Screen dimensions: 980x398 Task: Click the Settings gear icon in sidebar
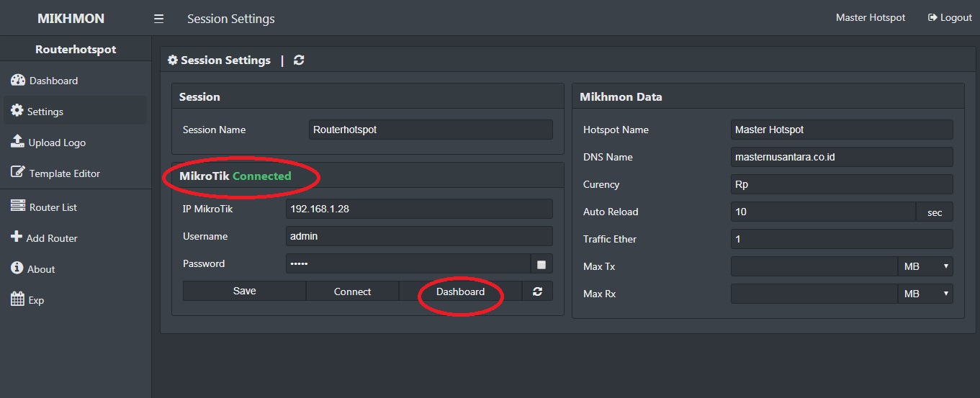pyautogui.click(x=17, y=111)
